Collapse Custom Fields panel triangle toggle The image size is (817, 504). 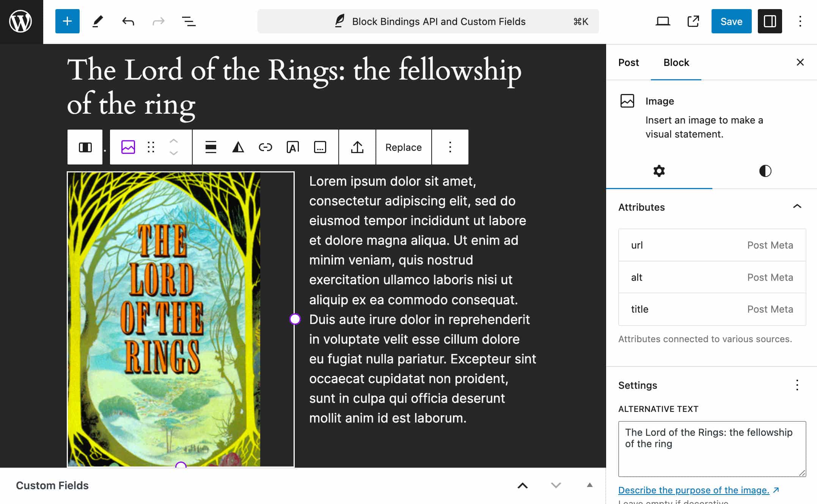589,485
